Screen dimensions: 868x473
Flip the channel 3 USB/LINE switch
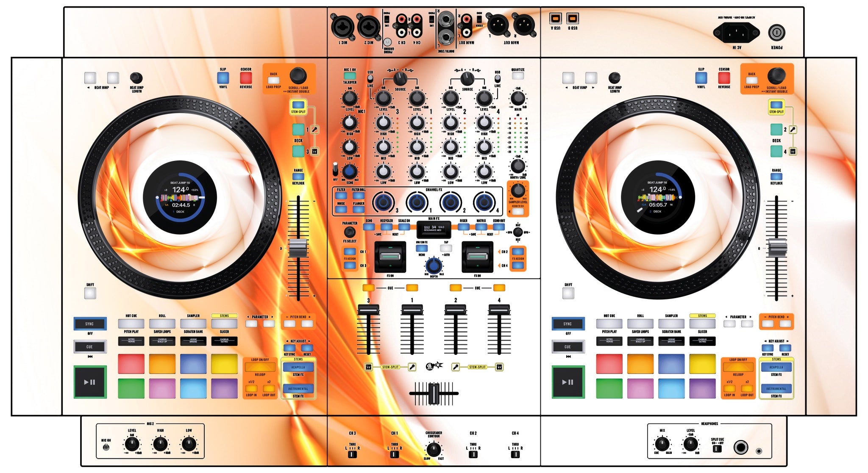[x=370, y=79]
